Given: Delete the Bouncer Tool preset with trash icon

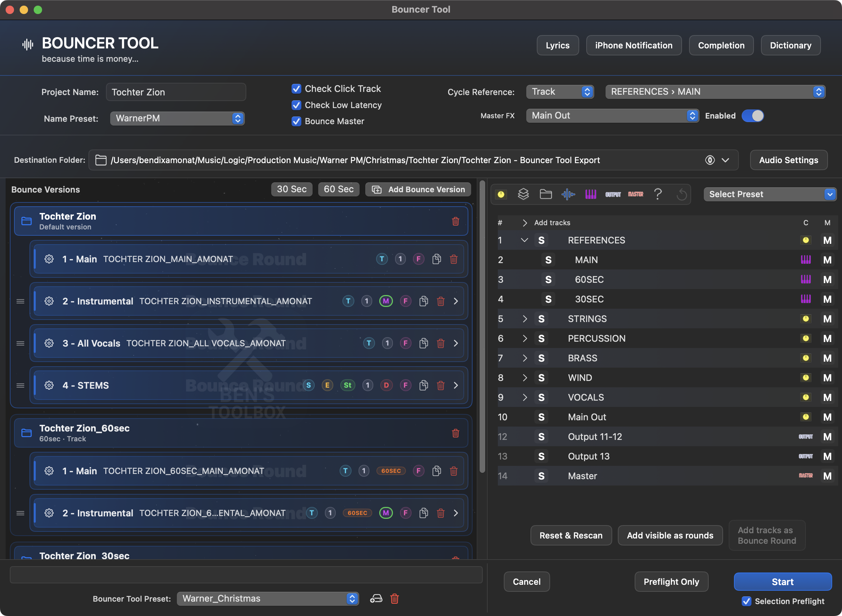Looking at the screenshot, I should (394, 598).
